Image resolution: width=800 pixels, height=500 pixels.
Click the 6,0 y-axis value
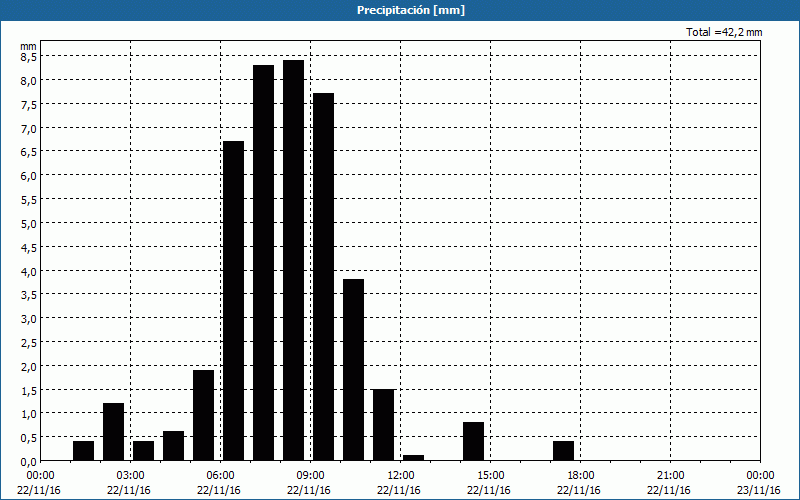click(28, 176)
